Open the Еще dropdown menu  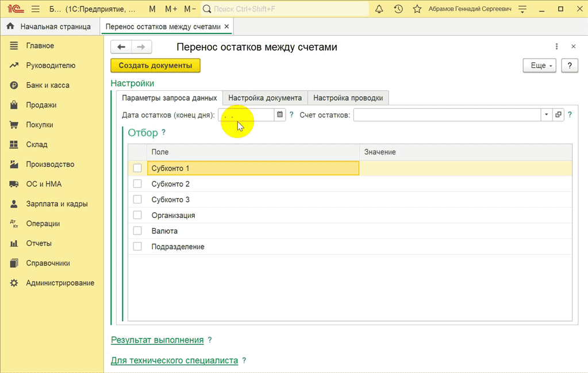pyautogui.click(x=539, y=66)
